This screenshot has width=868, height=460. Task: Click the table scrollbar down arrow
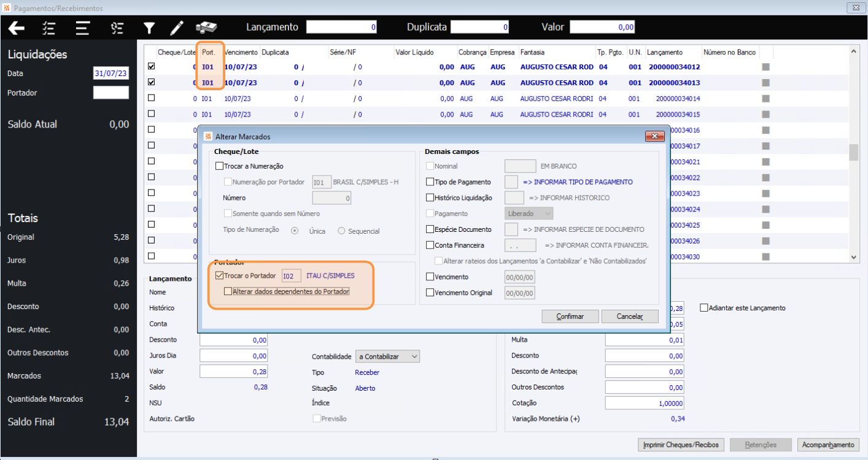[853, 258]
